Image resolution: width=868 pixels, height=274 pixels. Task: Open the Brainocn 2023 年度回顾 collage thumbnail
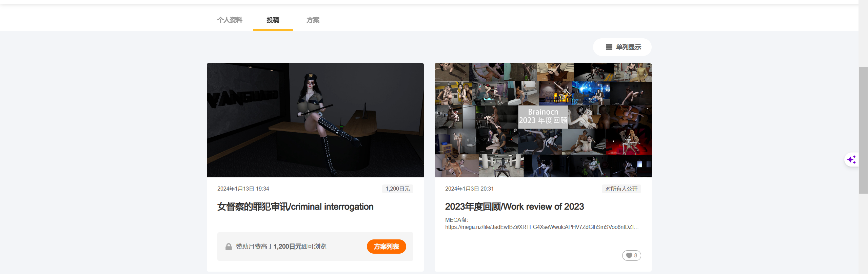(543, 120)
